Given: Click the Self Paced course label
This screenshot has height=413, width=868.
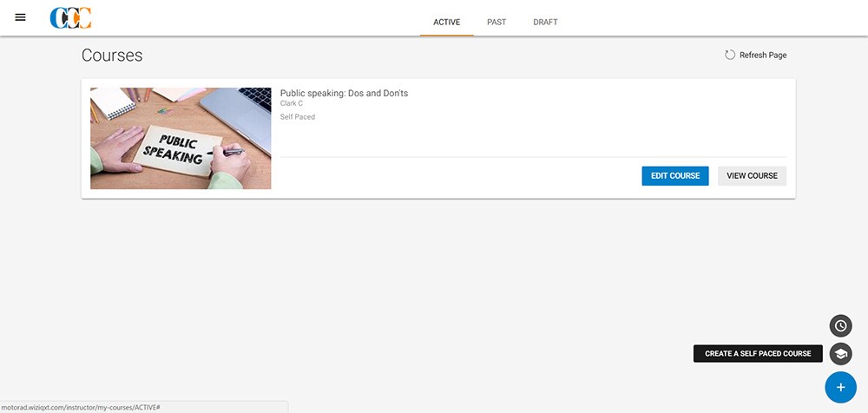Looking at the screenshot, I should click(x=297, y=117).
